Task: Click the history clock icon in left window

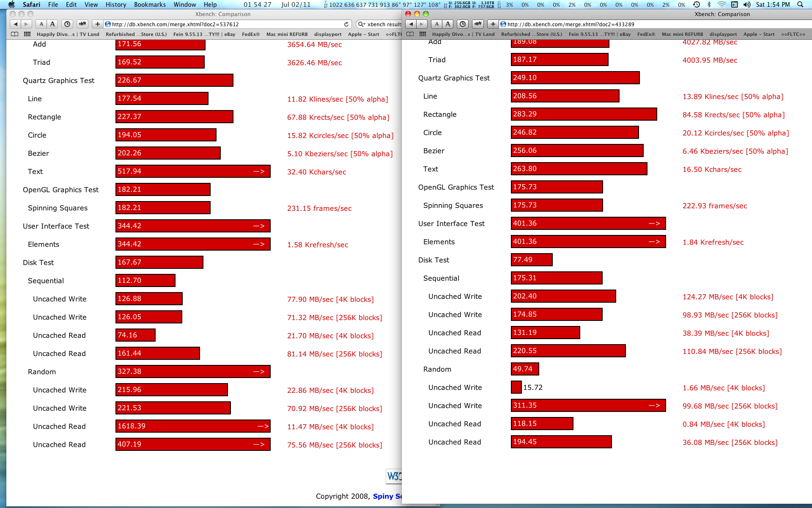Action: click(67, 24)
